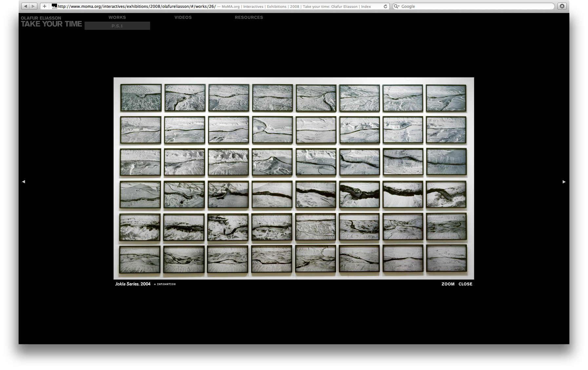Click the magnifier icon in the search field

[396, 6]
